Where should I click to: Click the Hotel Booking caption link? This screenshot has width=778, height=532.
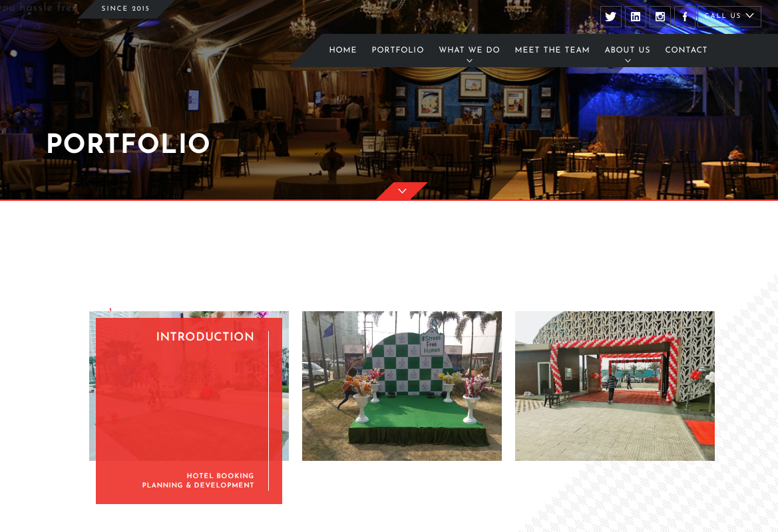pos(220,475)
